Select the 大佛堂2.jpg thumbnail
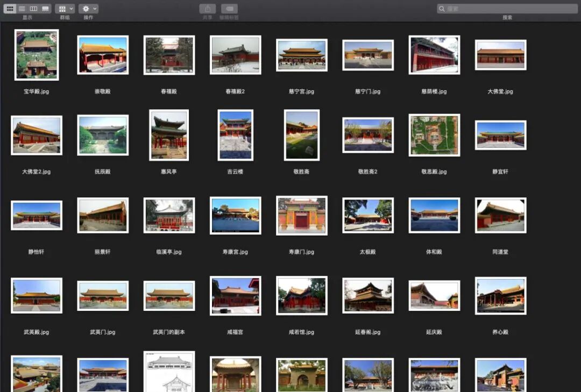 [37, 135]
